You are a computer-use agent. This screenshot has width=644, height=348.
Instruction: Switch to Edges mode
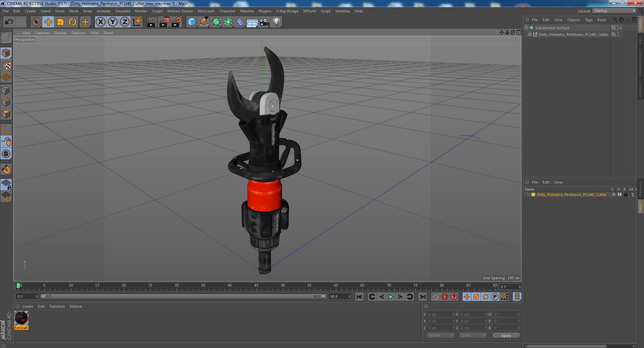pos(6,102)
